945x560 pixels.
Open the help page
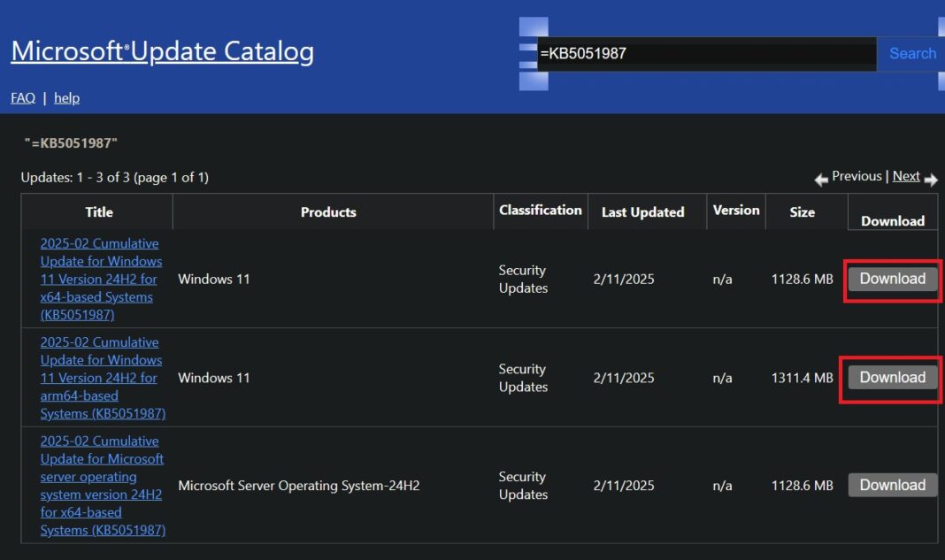point(66,97)
